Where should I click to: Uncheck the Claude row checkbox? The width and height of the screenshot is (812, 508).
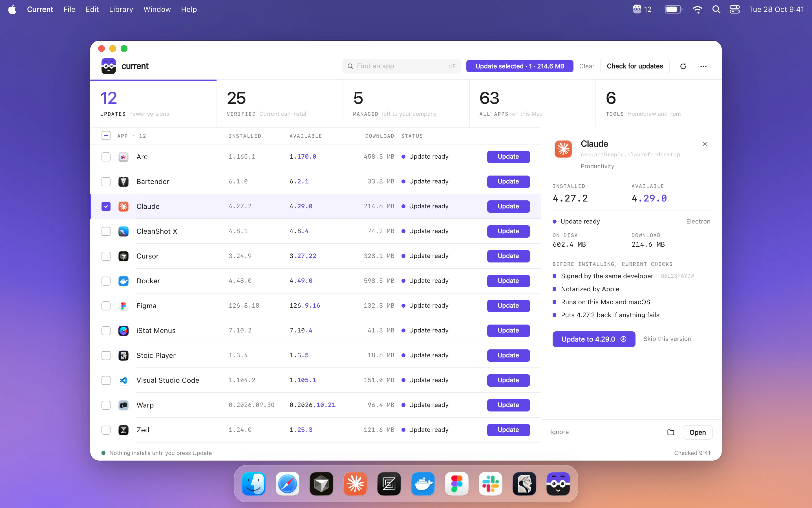coord(106,207)
